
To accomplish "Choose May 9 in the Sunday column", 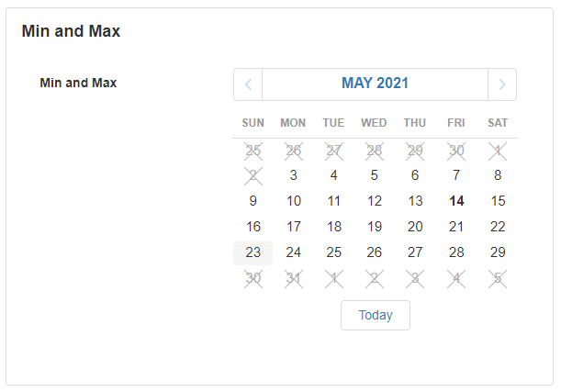I will coord(253,201).
